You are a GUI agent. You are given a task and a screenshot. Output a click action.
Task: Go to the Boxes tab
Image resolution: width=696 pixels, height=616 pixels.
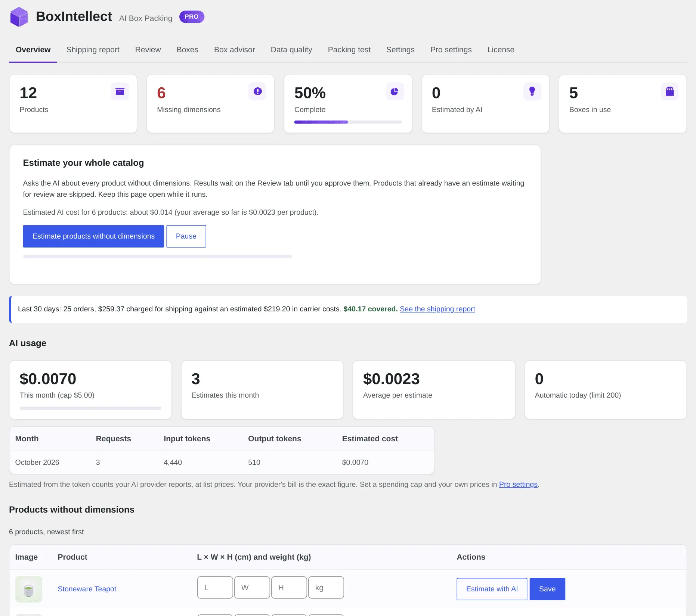pyautogui.click(x=188, y=50)
